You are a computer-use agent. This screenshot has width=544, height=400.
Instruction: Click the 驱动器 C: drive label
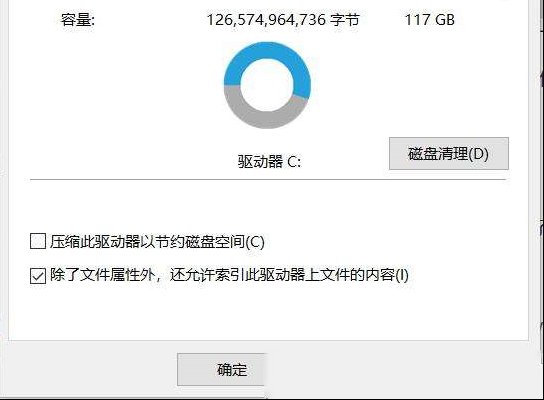(x=269, y=161)
